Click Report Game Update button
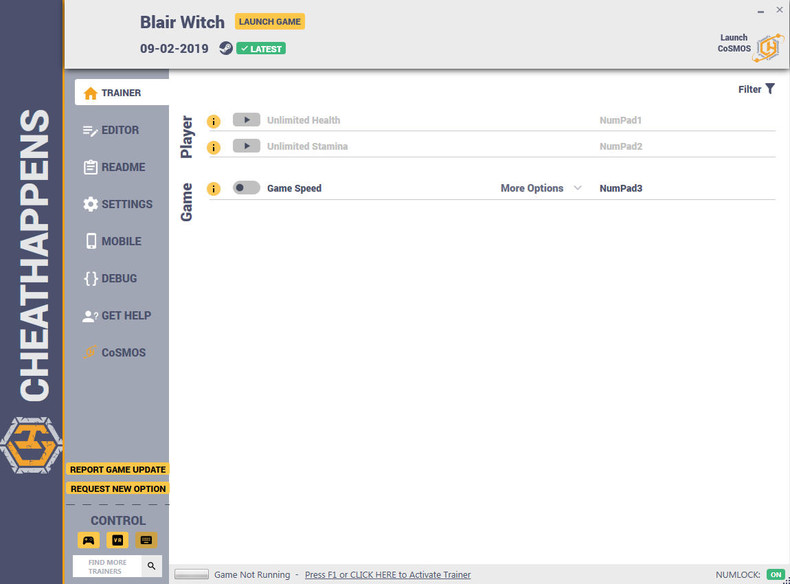 118,469
